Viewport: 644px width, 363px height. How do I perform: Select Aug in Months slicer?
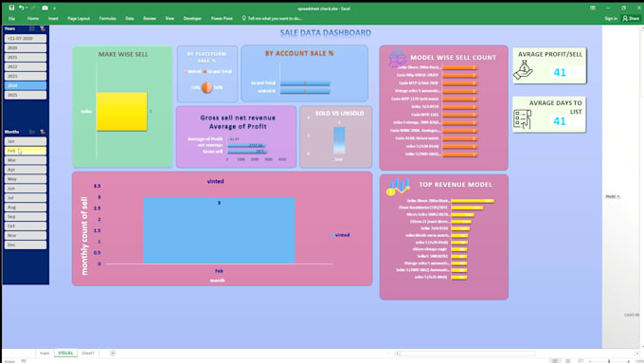26,208
